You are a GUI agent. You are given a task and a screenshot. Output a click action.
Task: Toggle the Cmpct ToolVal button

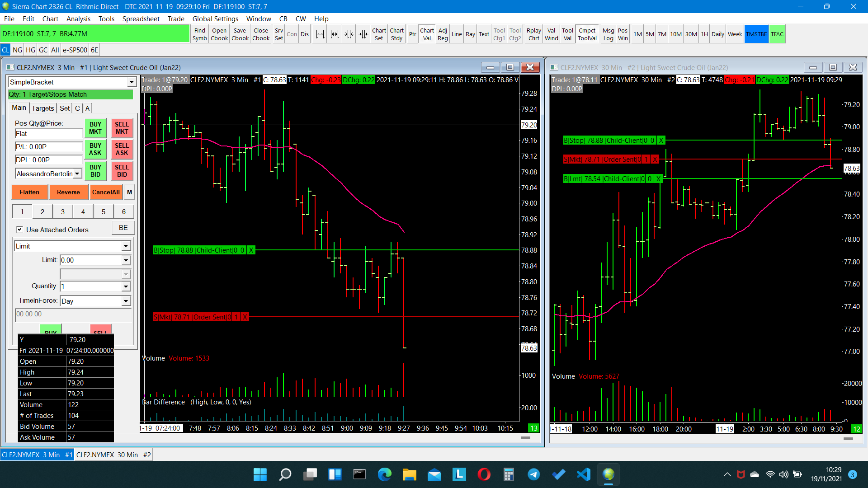pos(587,34)
